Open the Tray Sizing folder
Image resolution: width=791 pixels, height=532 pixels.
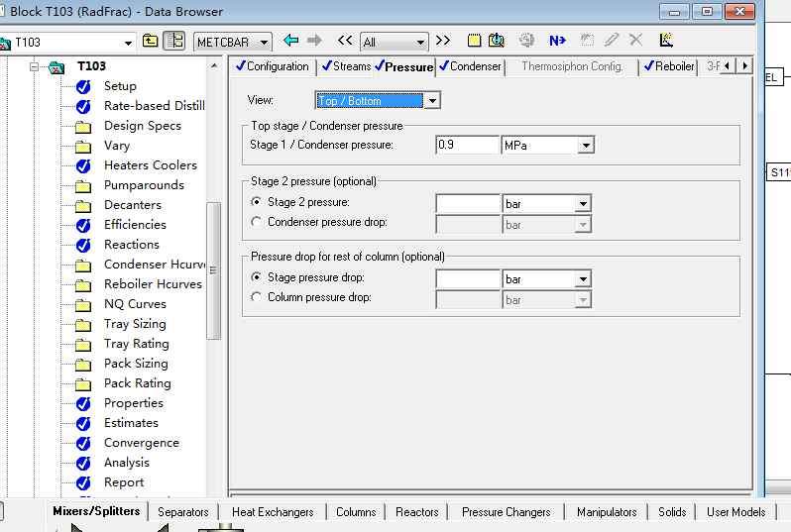(x=135, y=324)
